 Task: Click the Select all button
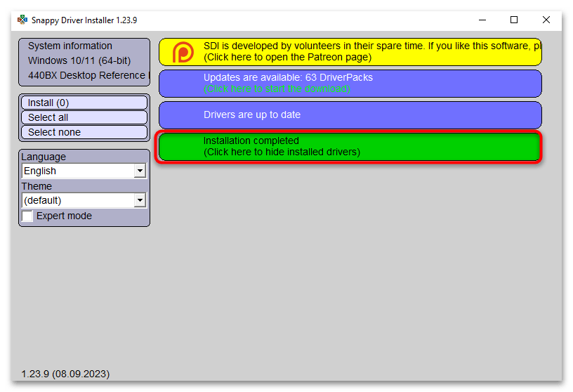click(x=84, y=117)
